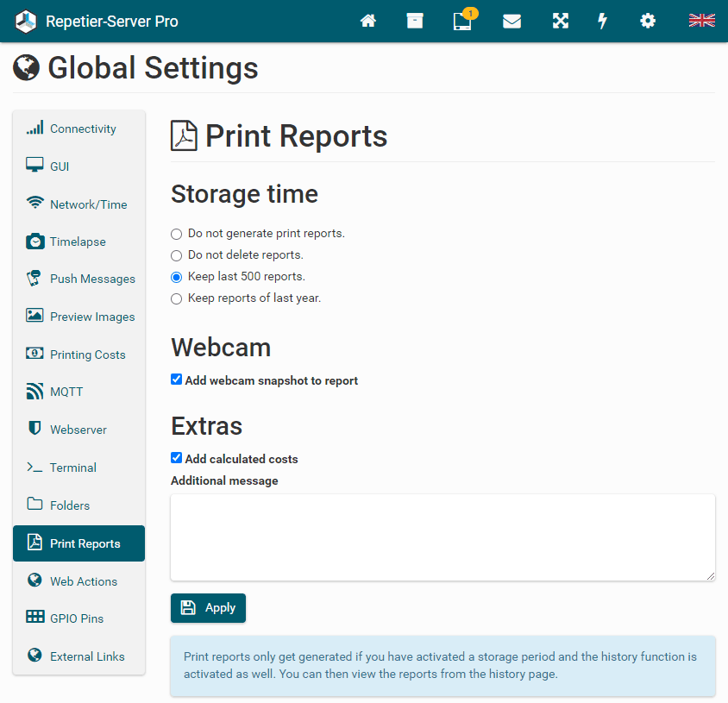Click the lightning bolt emergency icon
Screen dimensions: 728x703
[x=602, y=21]
